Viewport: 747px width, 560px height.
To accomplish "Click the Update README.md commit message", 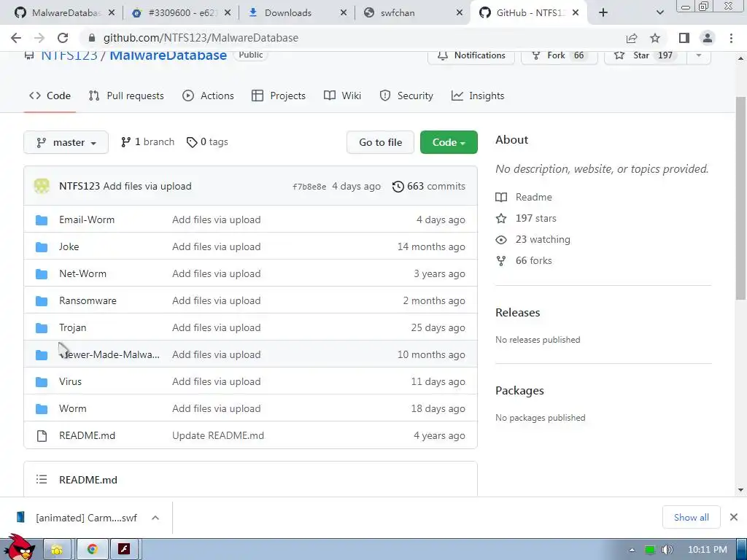I will [x=218, y=435].
